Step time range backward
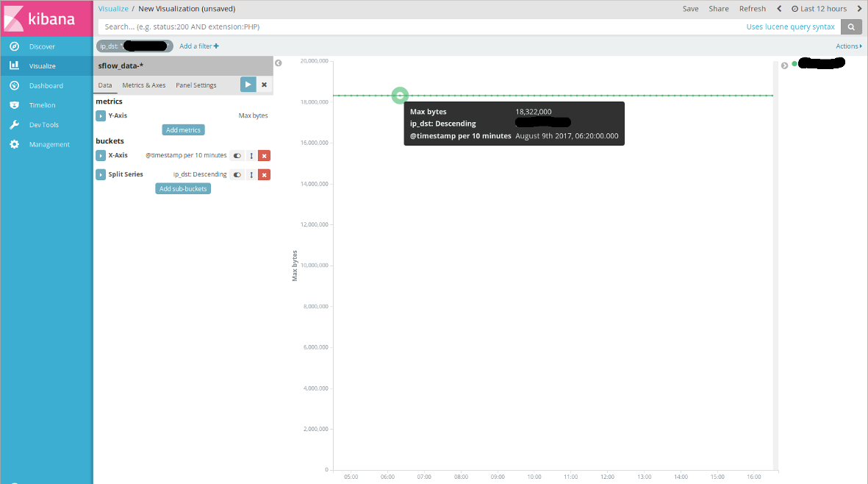The image size is (868, 484). click(779, 9)
